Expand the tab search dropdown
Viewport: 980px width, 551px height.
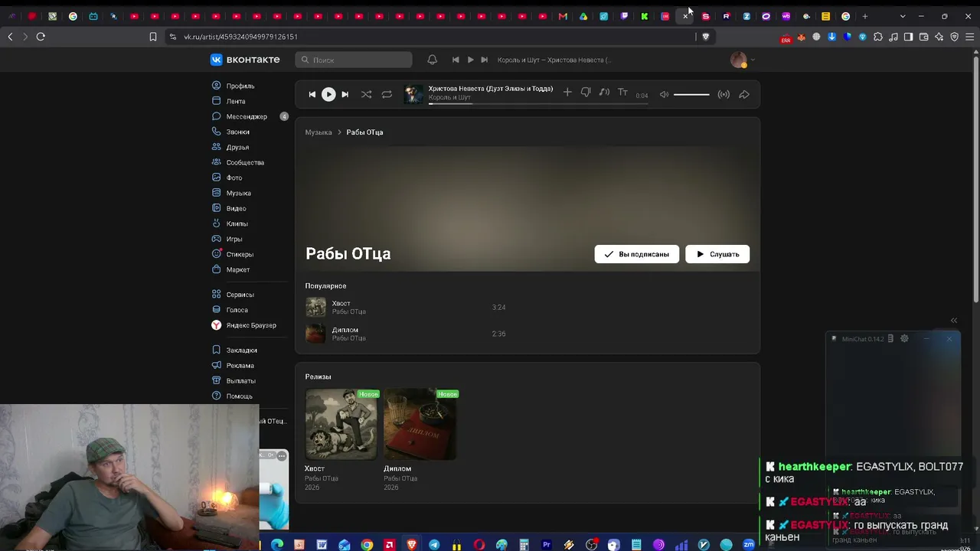903,16
